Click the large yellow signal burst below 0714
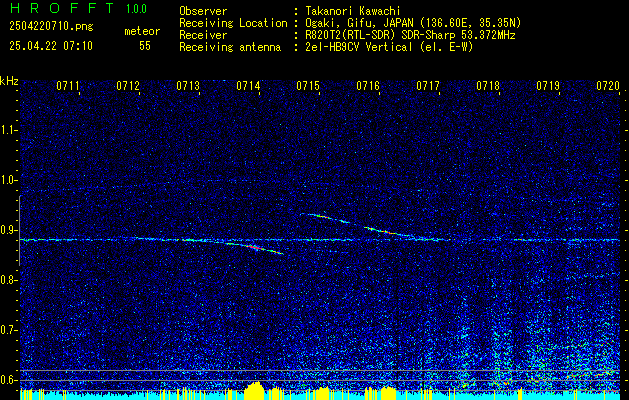The image size is (629, 400). point(254,391)
